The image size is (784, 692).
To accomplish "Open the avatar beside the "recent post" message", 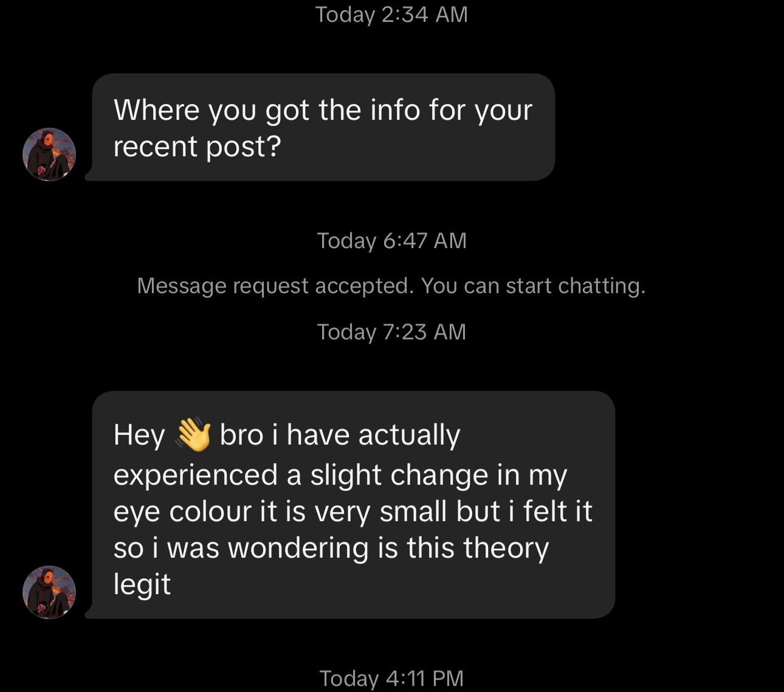I will coord(49,154).
